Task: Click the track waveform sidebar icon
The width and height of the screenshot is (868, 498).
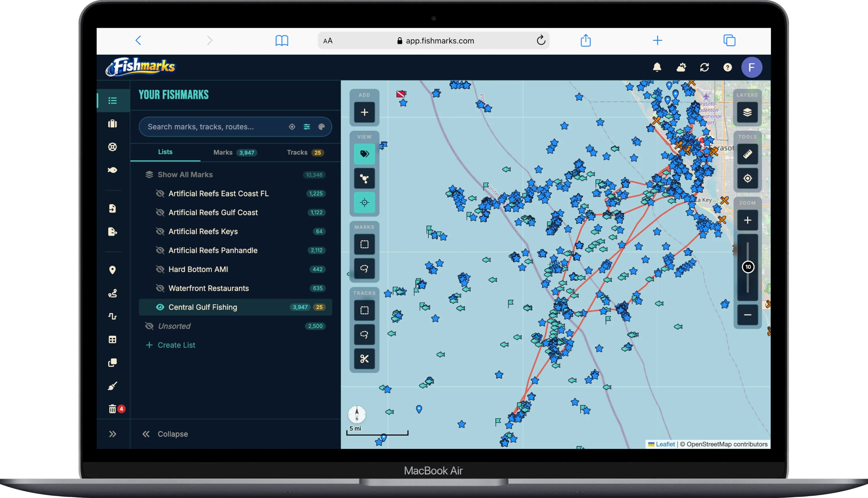Action: 112,316
